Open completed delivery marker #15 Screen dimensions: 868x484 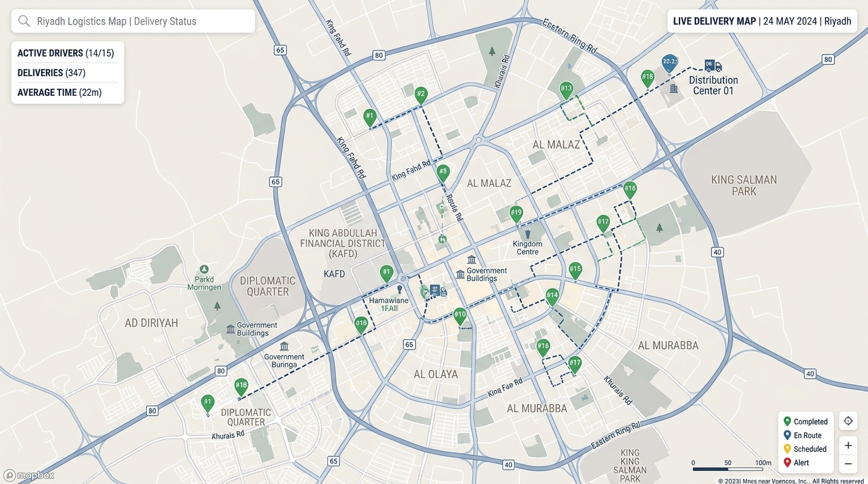[575, 270]
